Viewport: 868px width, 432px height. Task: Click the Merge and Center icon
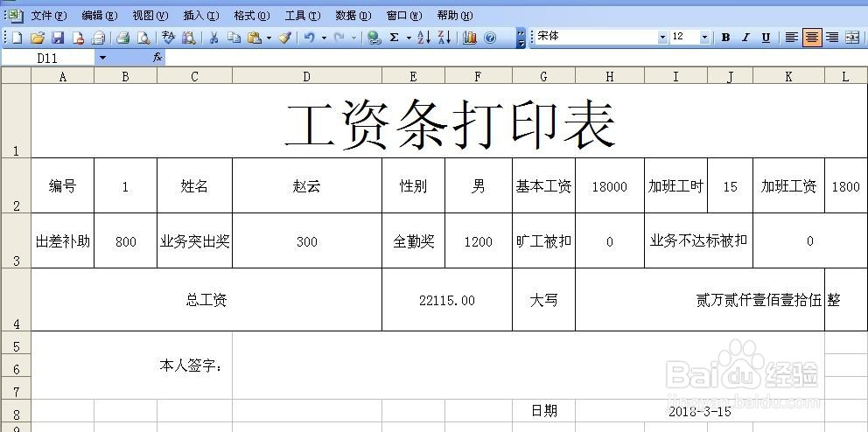tap(852, 38)
